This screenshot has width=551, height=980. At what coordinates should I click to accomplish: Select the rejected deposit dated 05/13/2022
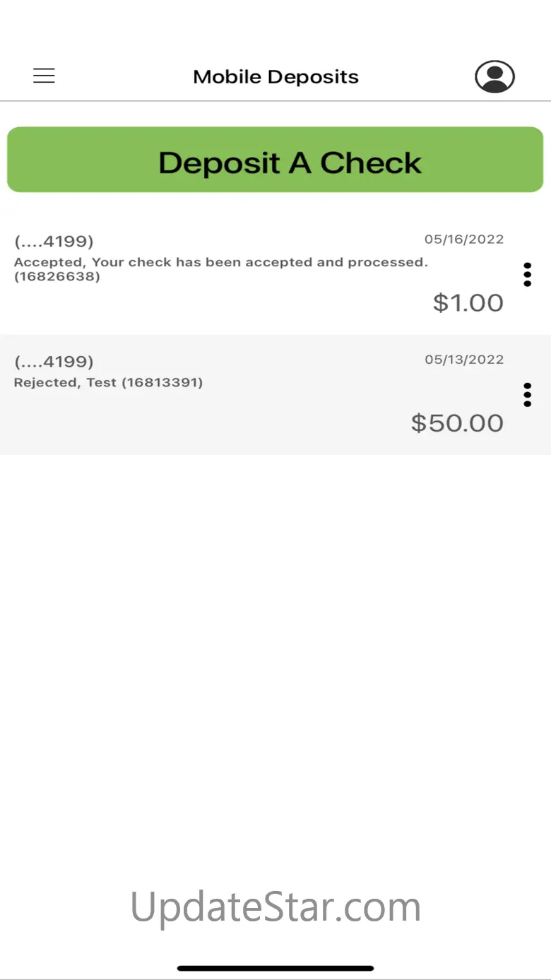pyautogui.click(x=275, y=394)
